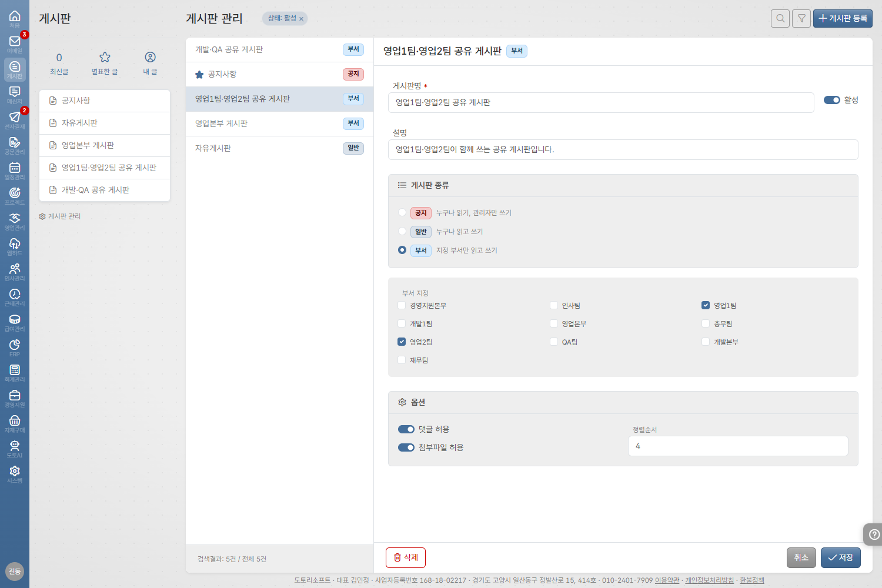Viewport: 882px width, 588px height.
Task: Open ERP pie chart icon in sidebar
Action: click(x=15, y=348)
